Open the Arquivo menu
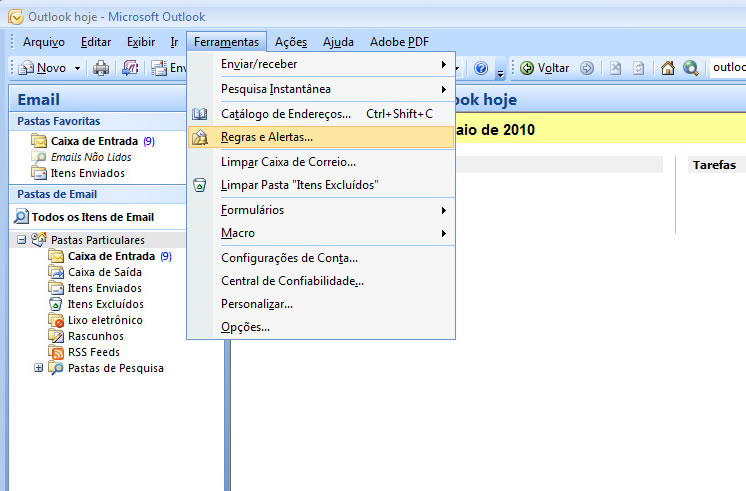This screenshot has width=746, height=491. 43,42
